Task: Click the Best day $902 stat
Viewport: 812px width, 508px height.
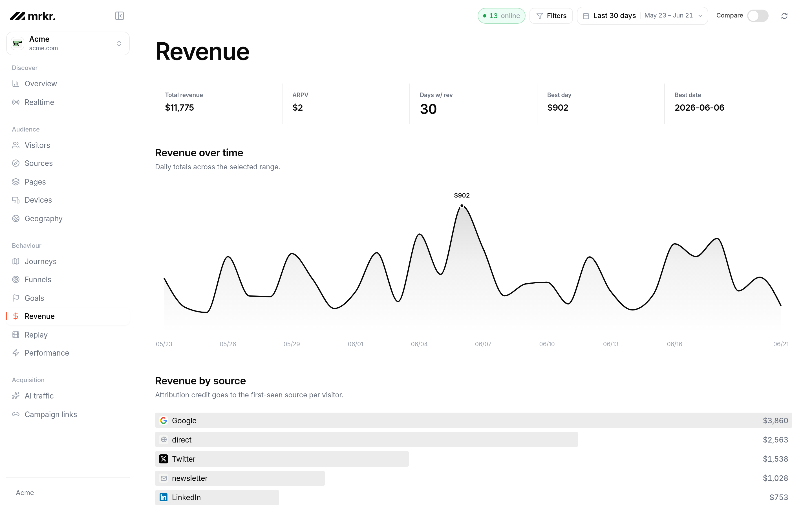Action: pyautogui.click(x=601, y=104)
